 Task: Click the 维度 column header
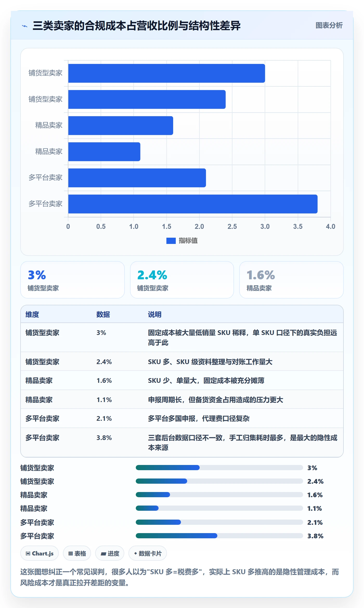tap(32, 314)
